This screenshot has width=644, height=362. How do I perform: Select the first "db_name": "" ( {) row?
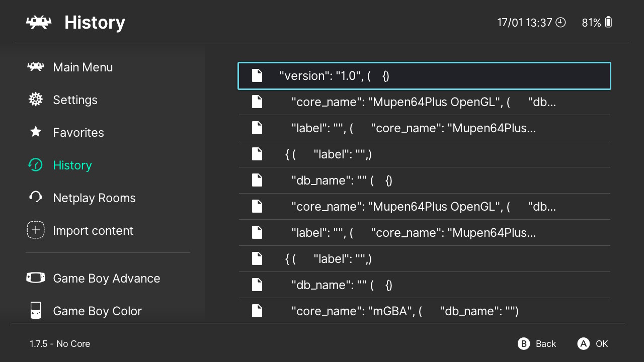[x=424, y=180]
